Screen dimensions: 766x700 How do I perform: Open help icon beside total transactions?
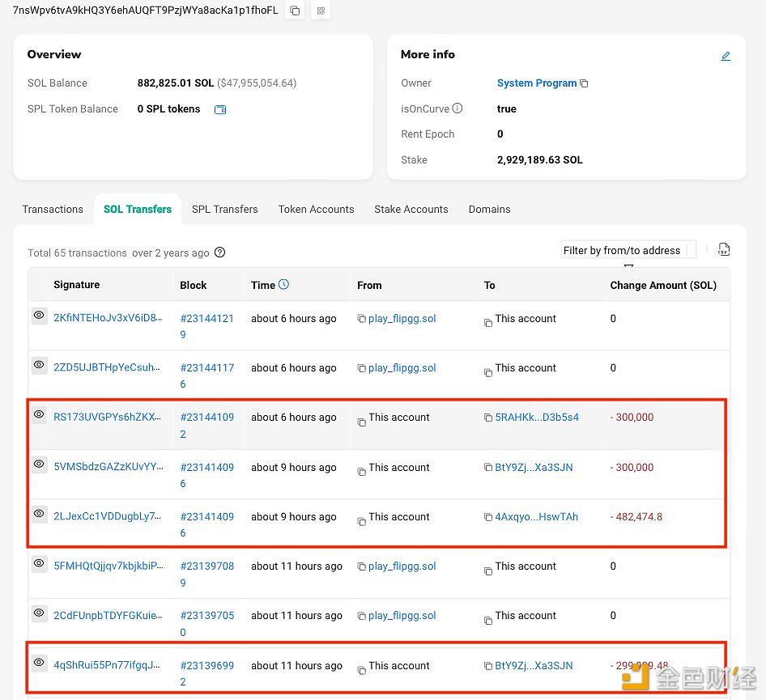pyautogui.click(x=219, y=252)
